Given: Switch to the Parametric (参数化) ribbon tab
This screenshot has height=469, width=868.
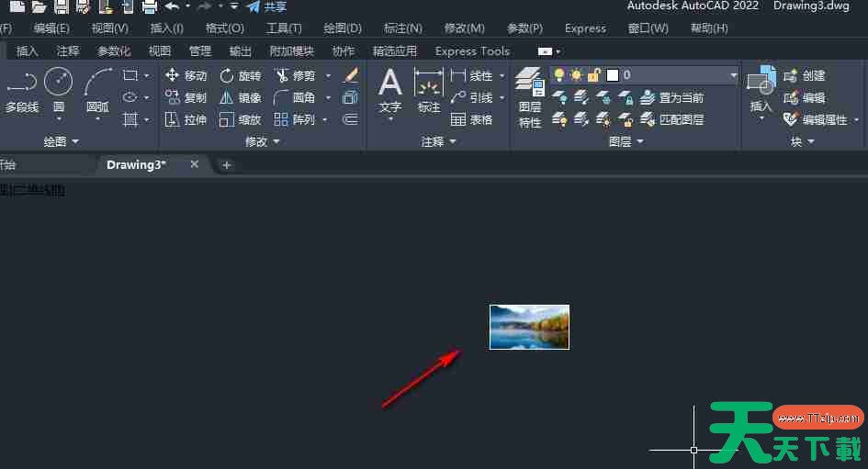Looking at the screenshot, I should [114, 51].
